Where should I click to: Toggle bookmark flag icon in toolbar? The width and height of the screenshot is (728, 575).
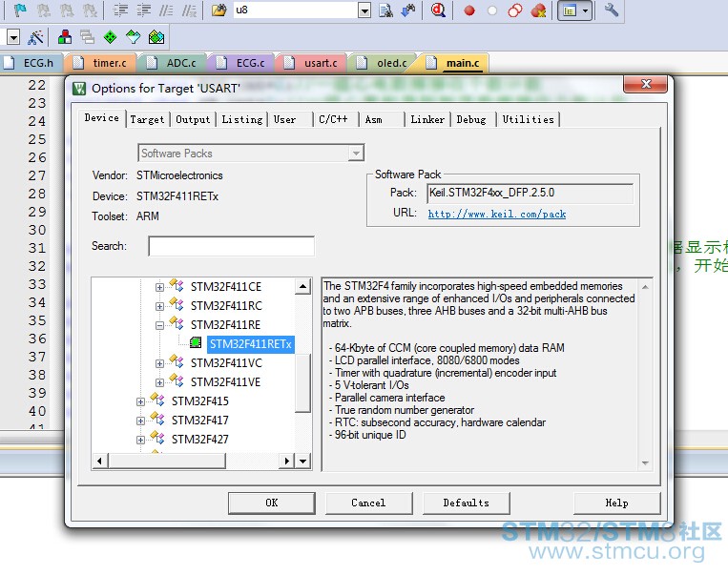pyautogui.click(x=19, y=10)
